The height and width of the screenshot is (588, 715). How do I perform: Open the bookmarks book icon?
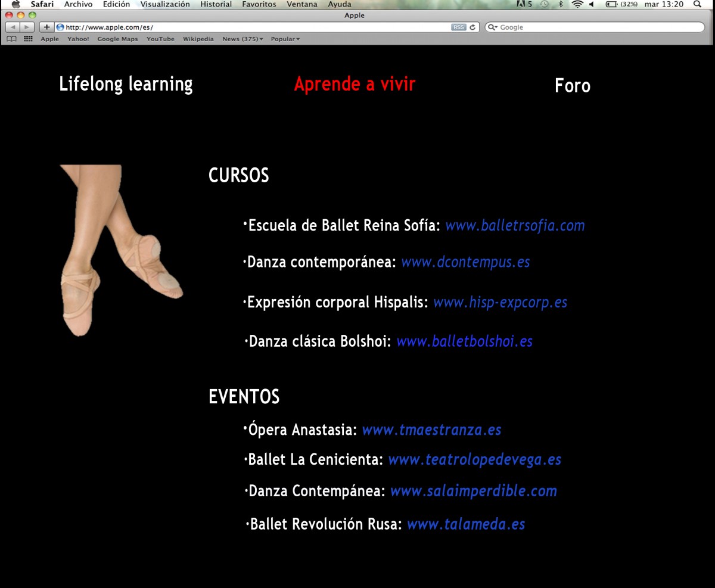[11, 39]
